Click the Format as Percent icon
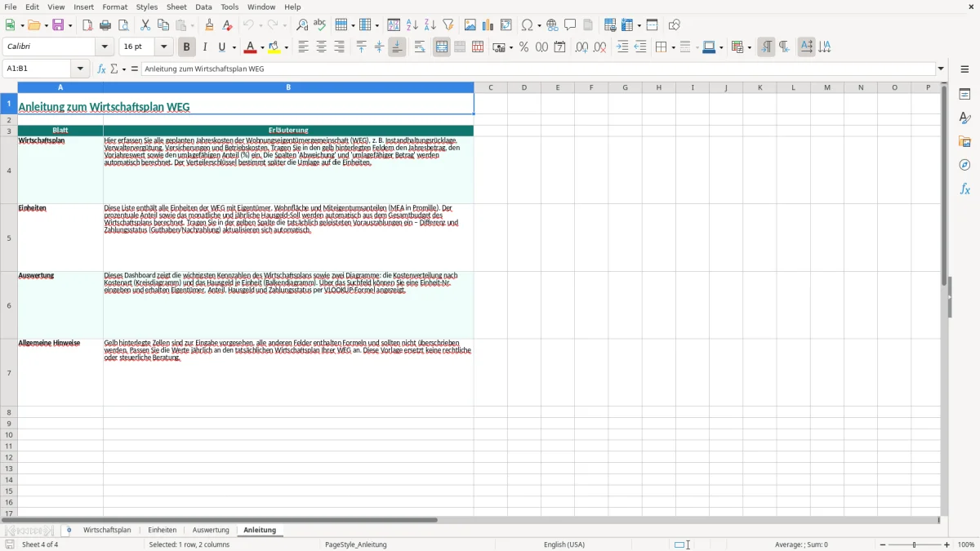 [x=524, y=47]
